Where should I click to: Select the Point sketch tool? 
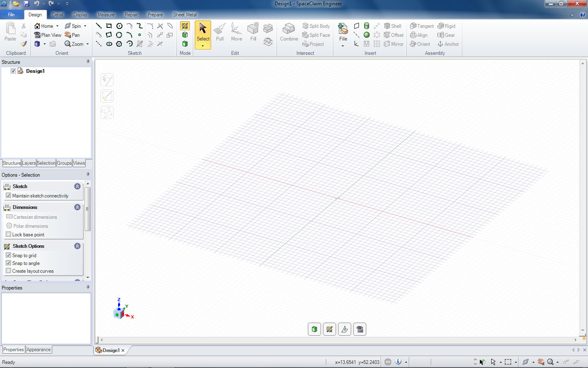[x=140, y=35]
